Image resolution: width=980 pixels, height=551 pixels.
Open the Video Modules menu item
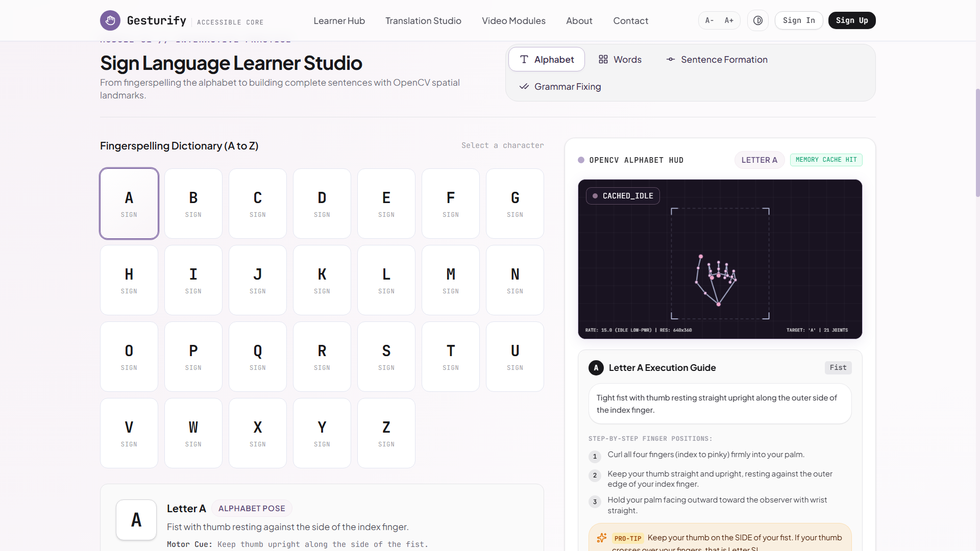click(x=513, y=21)
